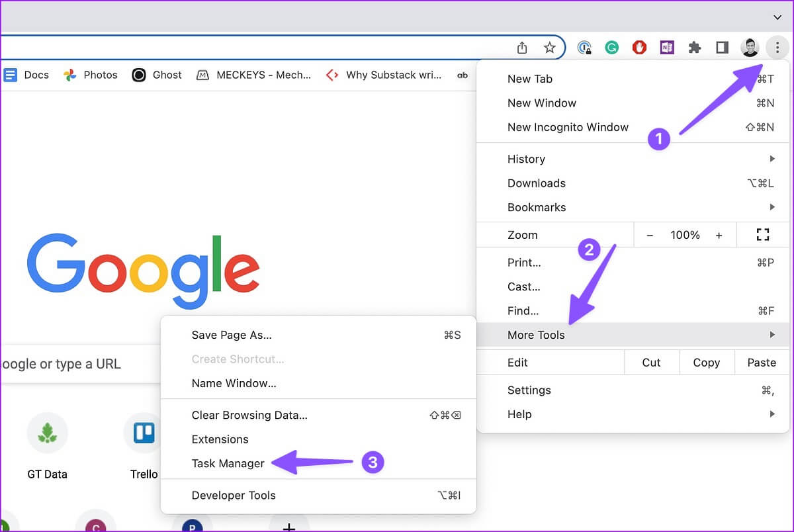Click the Google logo

tap(144, 271)
